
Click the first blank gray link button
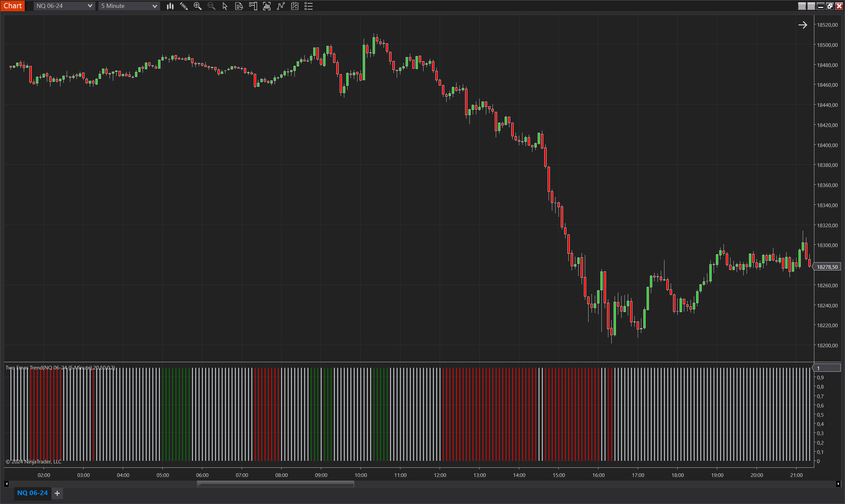pos(802,6)
